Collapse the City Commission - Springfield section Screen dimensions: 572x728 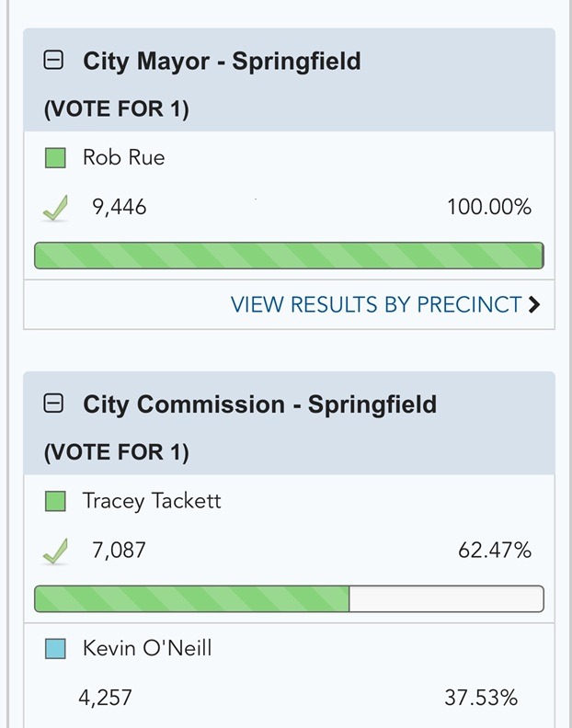coord(54,404)
